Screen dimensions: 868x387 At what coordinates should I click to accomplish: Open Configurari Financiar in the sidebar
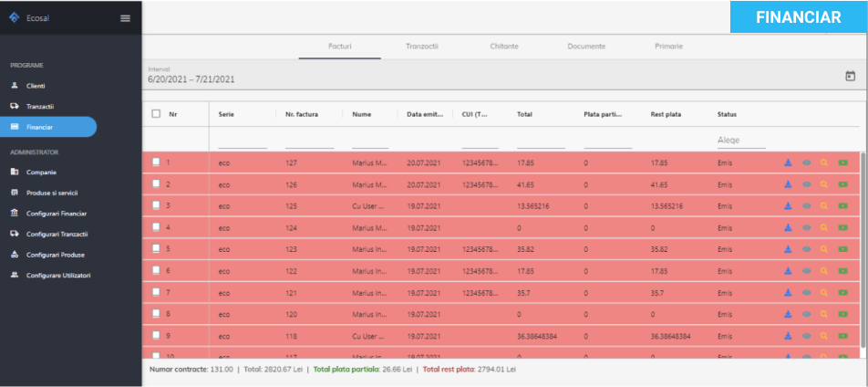pyautogui.click(x=56, y=213)
